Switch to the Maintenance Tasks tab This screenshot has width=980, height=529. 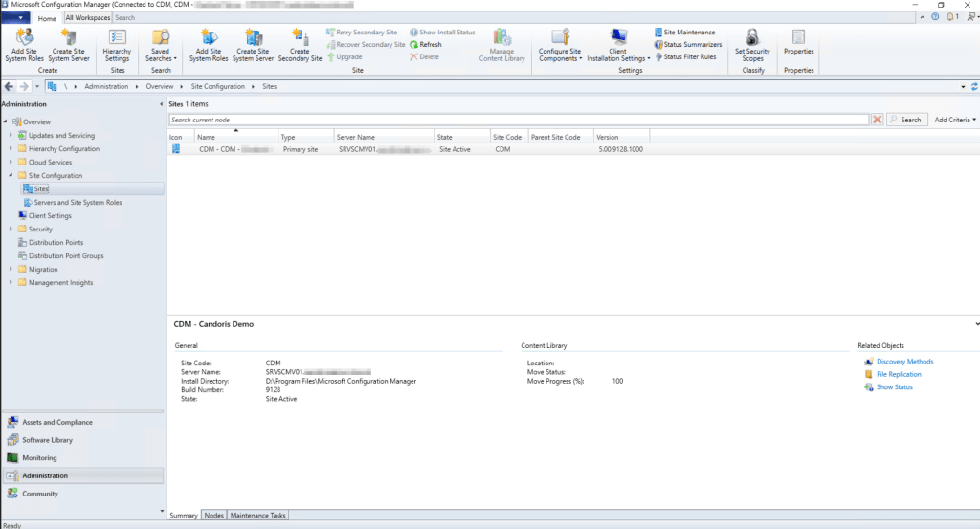pos(257,516)
